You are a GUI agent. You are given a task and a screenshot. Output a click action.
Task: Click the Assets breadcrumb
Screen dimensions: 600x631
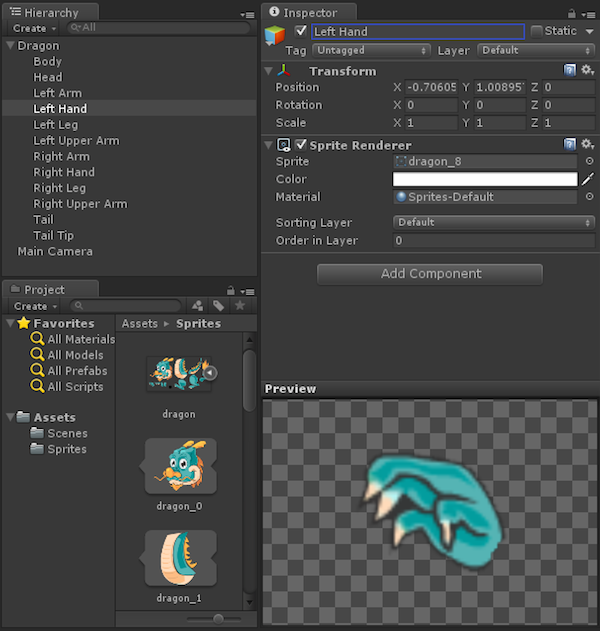(140, 324)
